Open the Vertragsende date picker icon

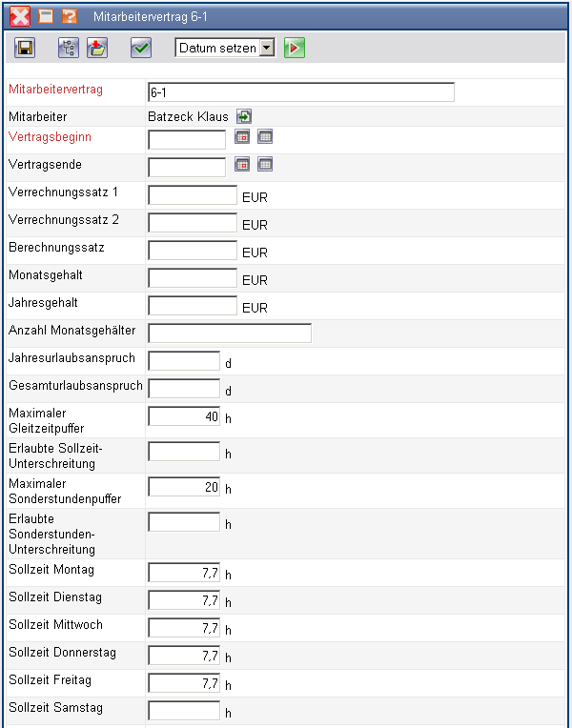click(242, 165)
